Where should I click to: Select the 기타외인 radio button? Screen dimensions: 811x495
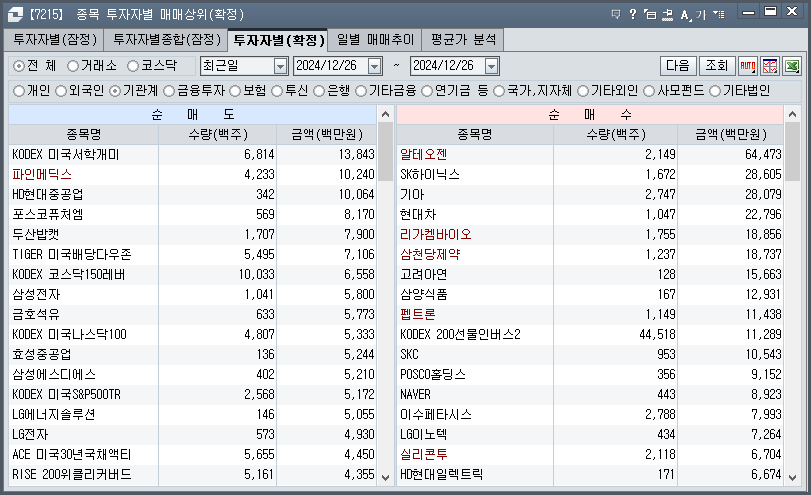tap(583, 91)
